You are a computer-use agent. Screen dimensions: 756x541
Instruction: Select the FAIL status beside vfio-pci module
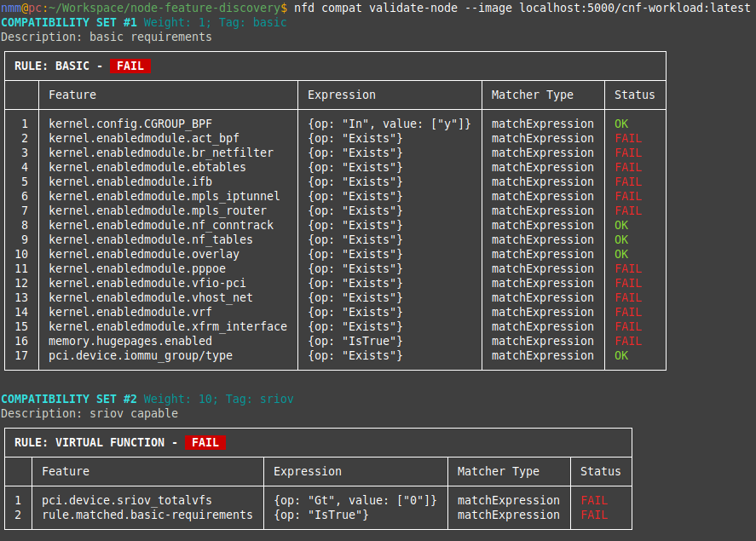628,283
